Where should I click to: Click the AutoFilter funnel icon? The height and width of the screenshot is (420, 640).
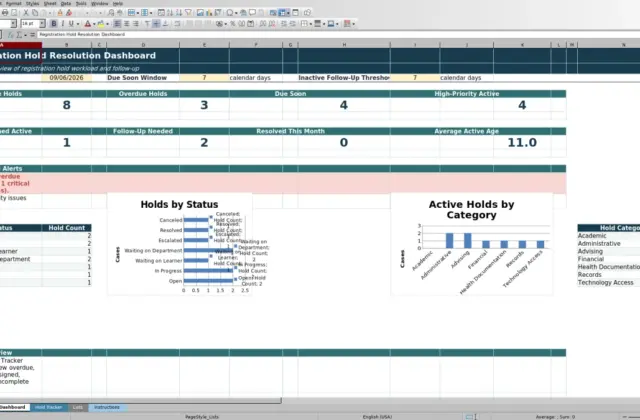[x=188, y=13]
